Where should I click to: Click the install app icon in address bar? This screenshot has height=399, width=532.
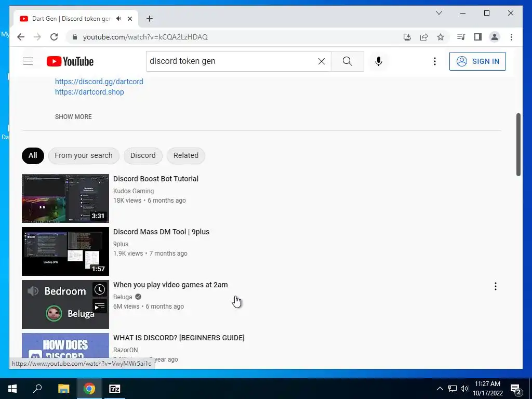[x=407, y=37]
